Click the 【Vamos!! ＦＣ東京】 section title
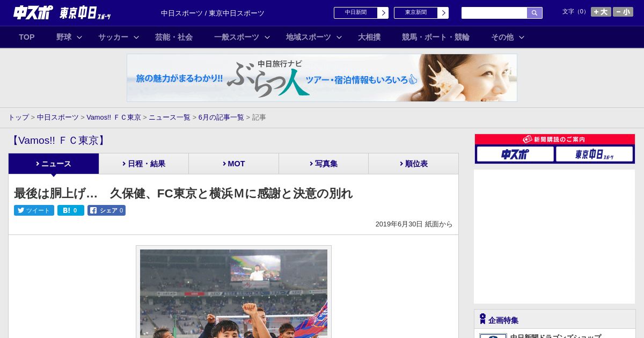644x338 pixels. [58, 141]
